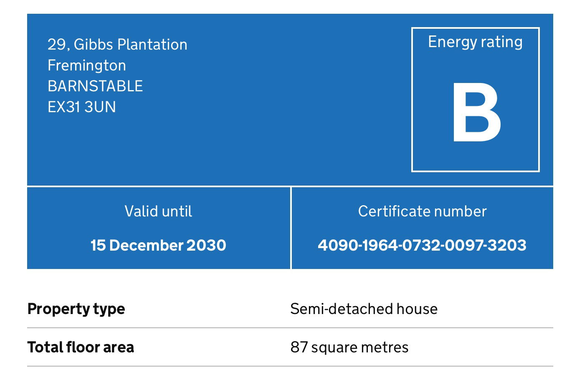Click the number 87 in floor area
This screenshot has height=392, width=572.
point(299,347)
